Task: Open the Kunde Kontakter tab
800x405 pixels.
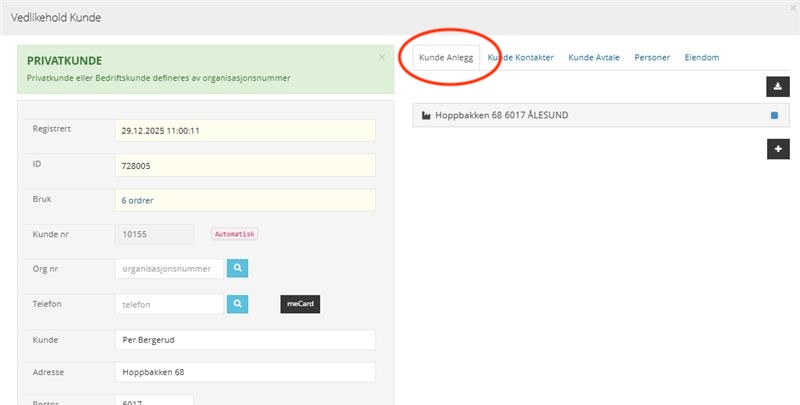Action: (x=521, y=58)
